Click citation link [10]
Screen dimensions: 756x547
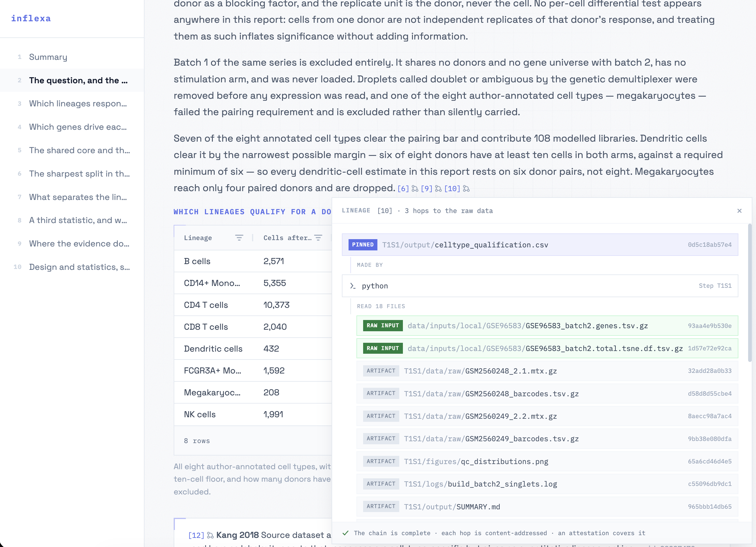[452, 189]
